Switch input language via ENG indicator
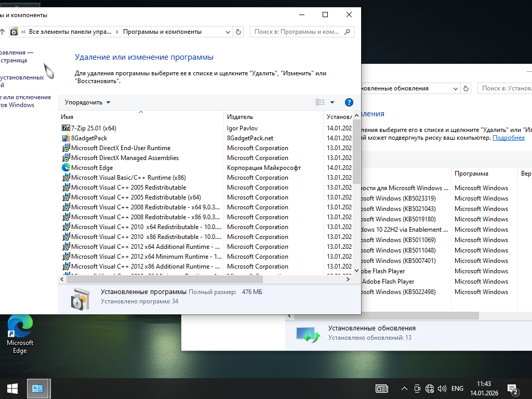This screenshot has width=532, height=399. click(x=457, y=389)
